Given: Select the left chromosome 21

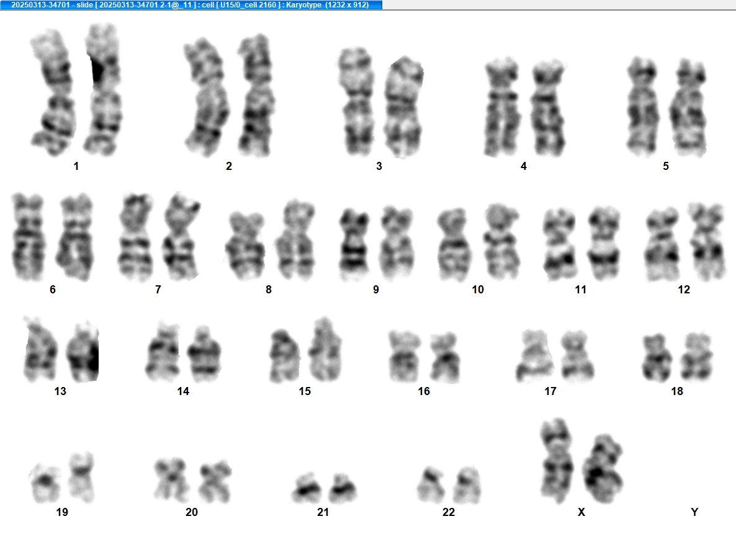Looking at the screenshot, I should tap(307, 488).
